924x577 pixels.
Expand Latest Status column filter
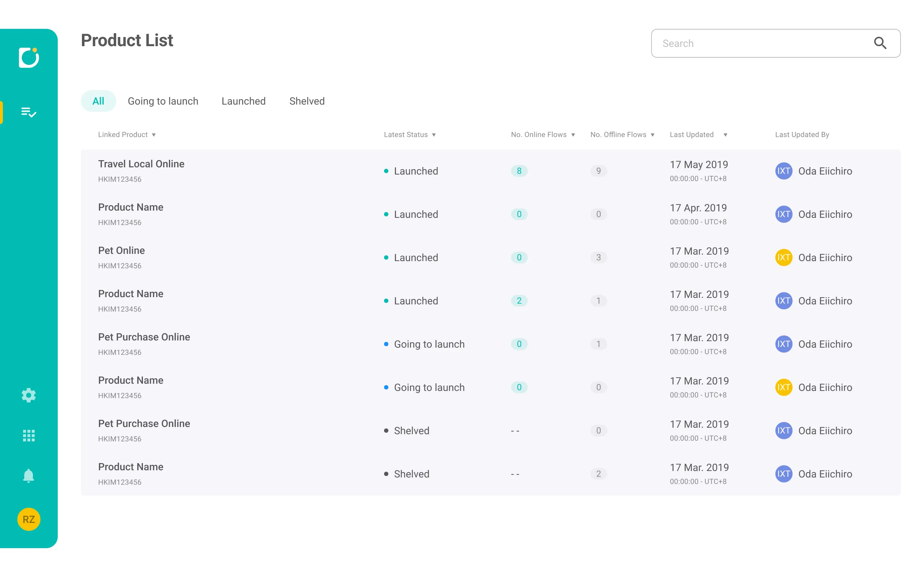point(434,135)
